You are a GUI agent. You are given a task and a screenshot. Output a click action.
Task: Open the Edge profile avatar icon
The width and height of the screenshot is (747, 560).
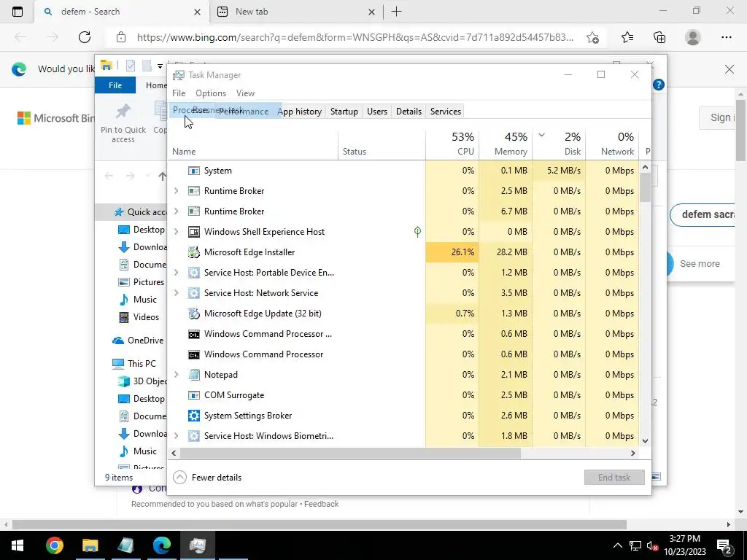coord(693,37)
